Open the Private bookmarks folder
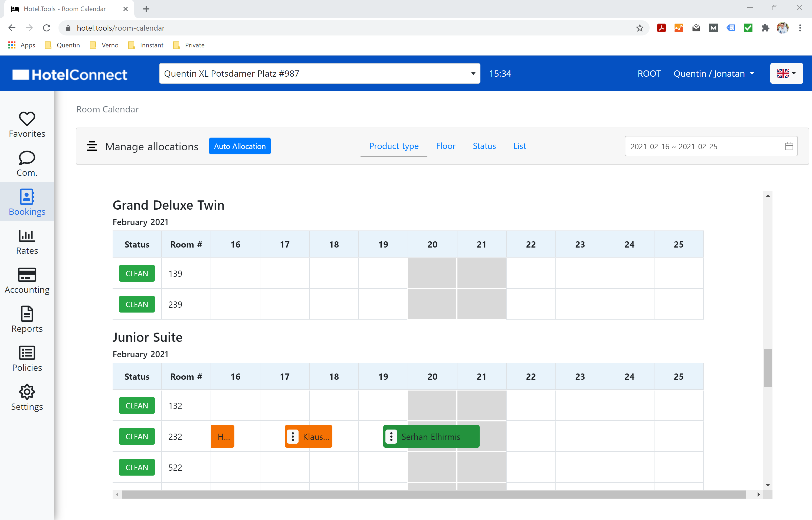 189,45
